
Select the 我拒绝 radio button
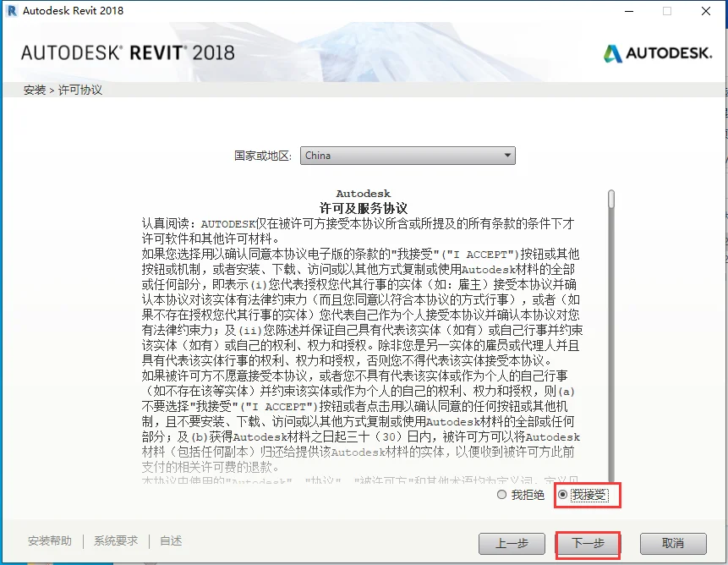tap(501, 495)
